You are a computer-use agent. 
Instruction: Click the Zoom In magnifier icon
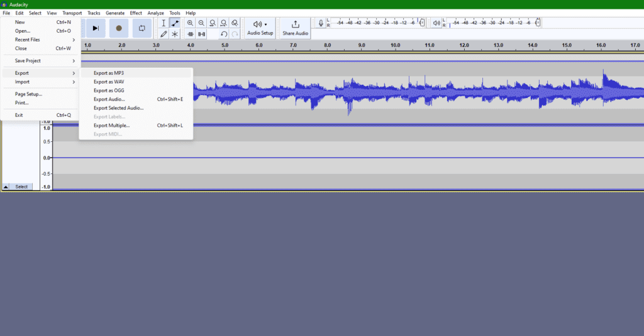pos(190,23)
